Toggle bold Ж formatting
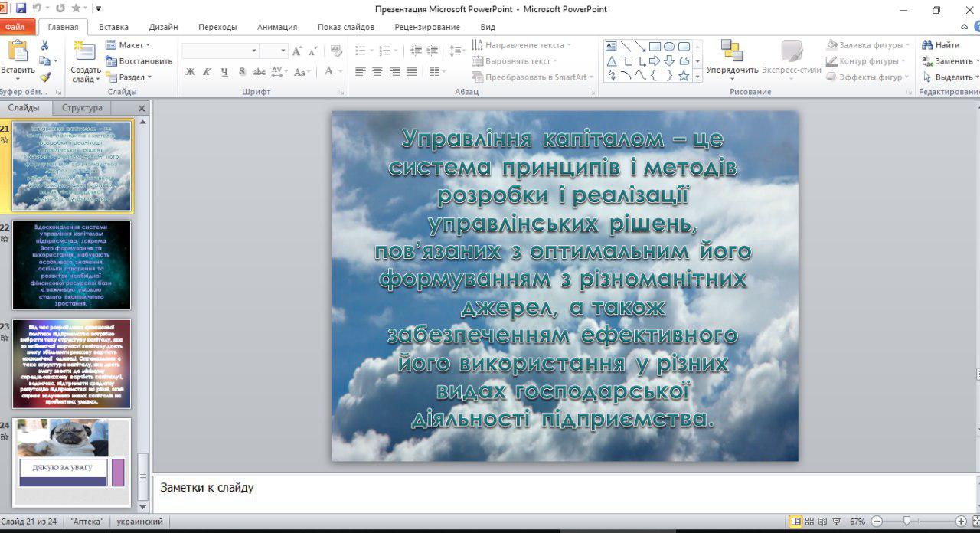Viewport: 980px width, 533px height. tap(191, 71)
